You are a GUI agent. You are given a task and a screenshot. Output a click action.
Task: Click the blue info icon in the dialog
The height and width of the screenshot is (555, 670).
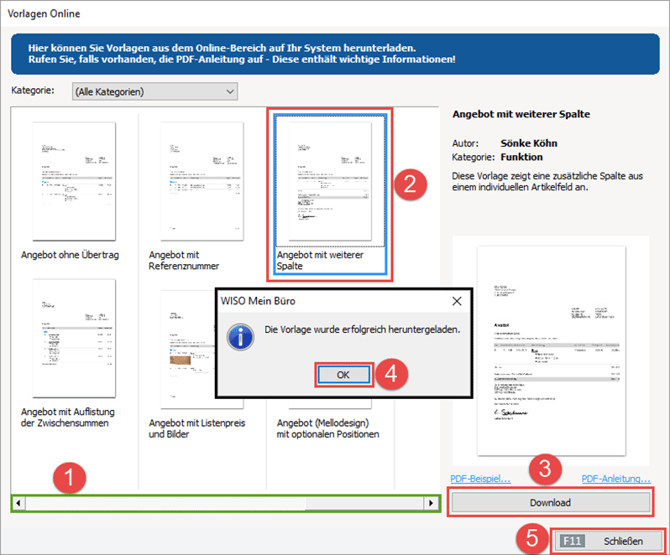[x=240, y=332]
